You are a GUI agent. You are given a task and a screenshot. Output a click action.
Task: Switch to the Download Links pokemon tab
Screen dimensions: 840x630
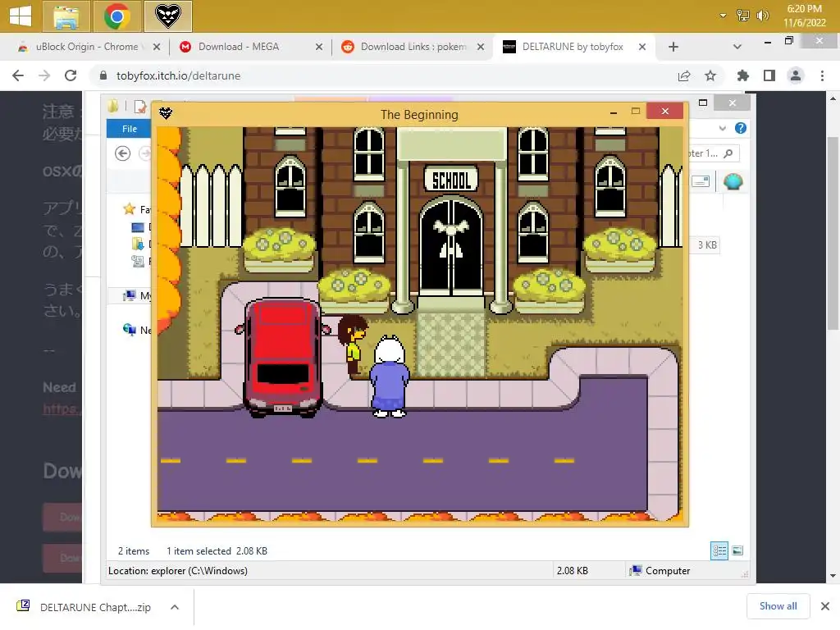(x=413, y=47)
